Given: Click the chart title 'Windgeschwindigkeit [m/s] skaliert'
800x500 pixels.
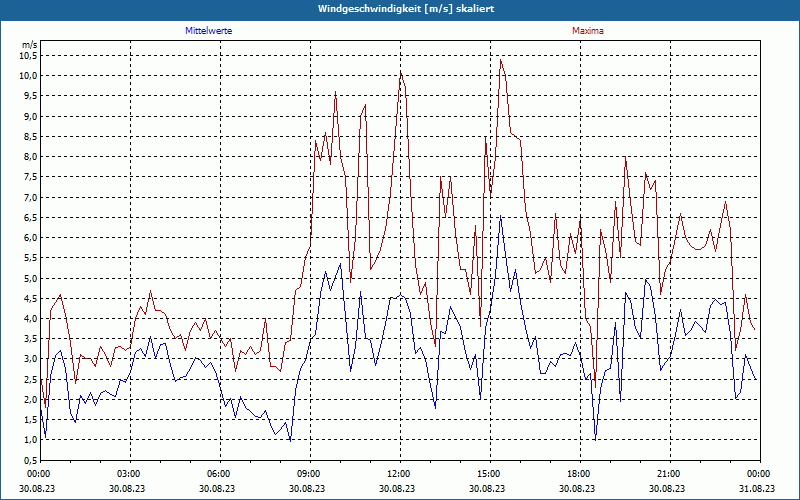Looking at the screenshot, I should (x=406, y=9).
